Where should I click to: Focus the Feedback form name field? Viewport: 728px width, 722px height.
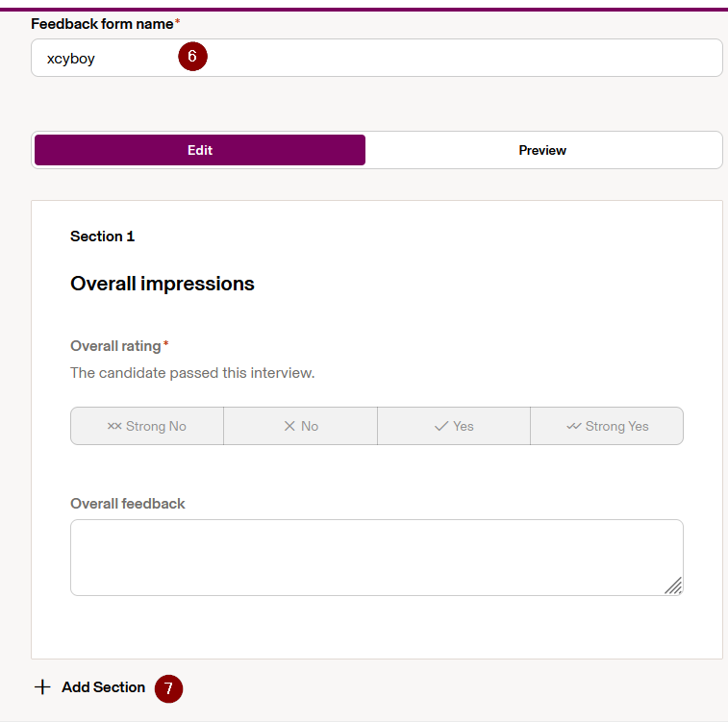pos(377,58)
